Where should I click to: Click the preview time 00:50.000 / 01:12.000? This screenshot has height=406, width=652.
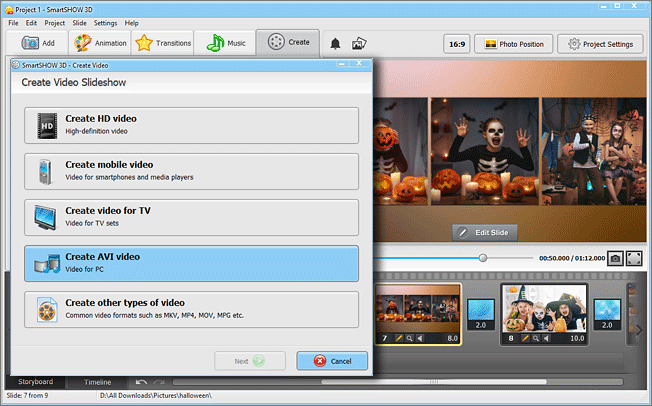coord(572,258)
